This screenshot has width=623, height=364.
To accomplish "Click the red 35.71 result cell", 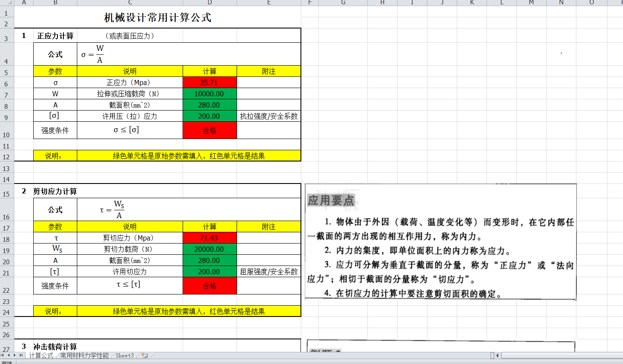I will (209, 82).
